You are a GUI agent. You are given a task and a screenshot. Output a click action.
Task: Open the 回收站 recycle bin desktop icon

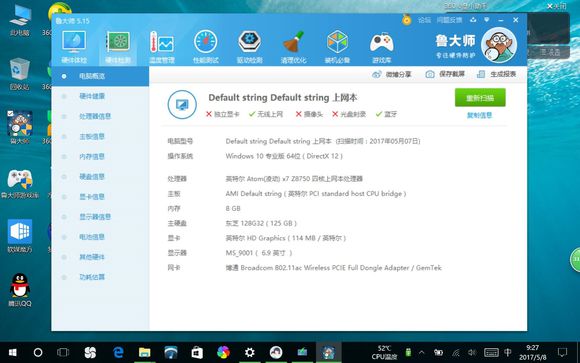click(x=20, y=74)
